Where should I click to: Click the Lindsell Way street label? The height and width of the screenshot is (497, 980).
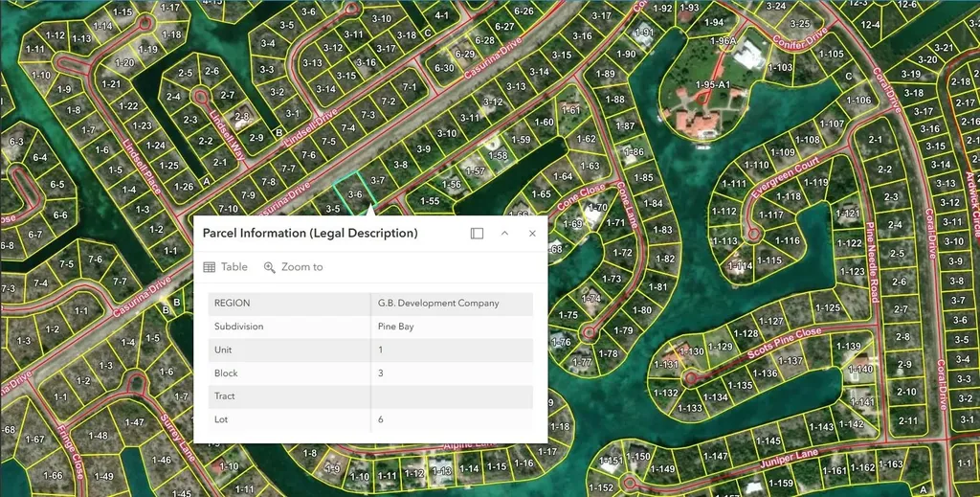226,136
